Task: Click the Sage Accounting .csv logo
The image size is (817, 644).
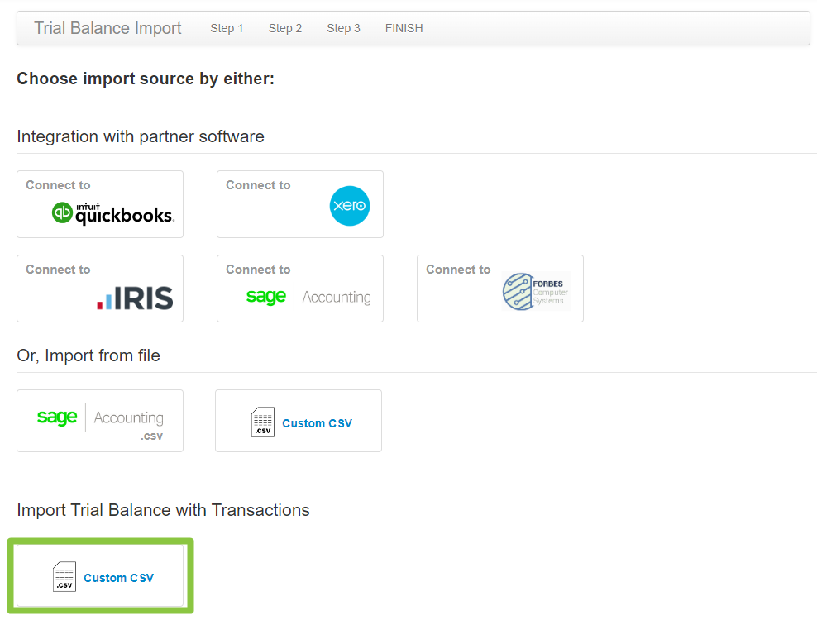Action: [x=100, y=421]
